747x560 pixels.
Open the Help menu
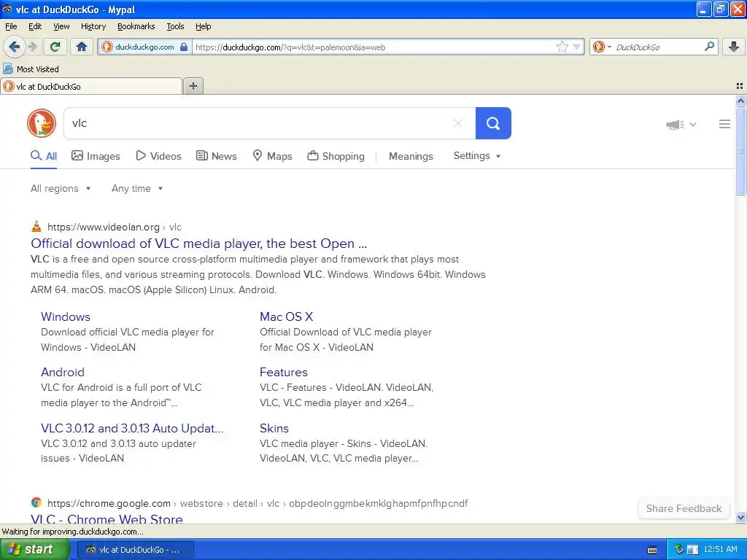point(204,26)
